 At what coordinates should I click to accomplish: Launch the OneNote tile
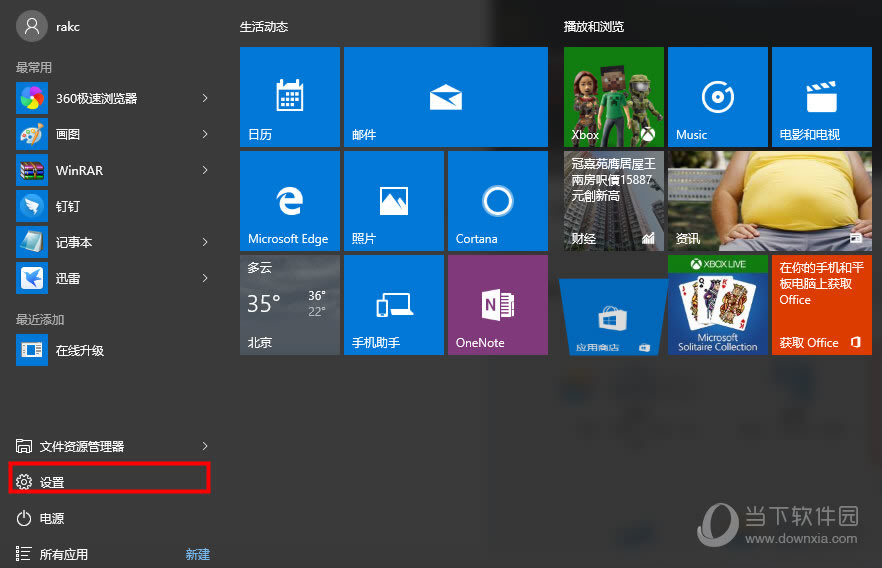click(x=498, y=305)
